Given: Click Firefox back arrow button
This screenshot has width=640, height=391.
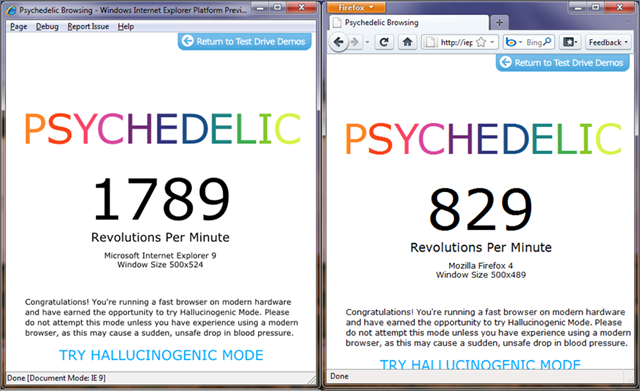Looking at the screenshot, I should tap(338, 42).
